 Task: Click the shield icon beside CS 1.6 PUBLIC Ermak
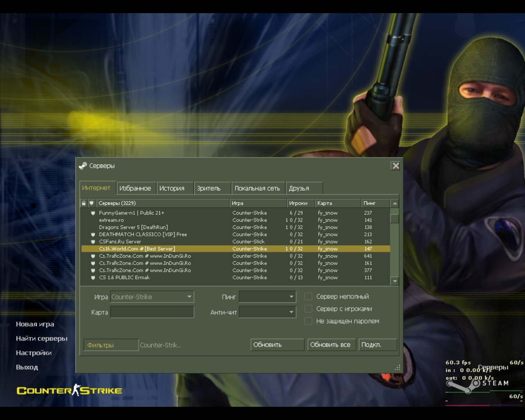click(93, 278)
